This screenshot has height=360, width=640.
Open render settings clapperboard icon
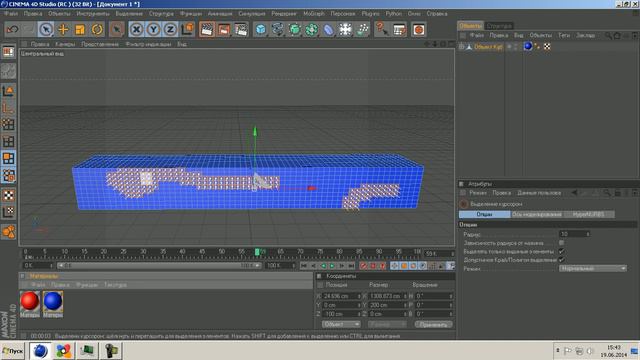241,29
